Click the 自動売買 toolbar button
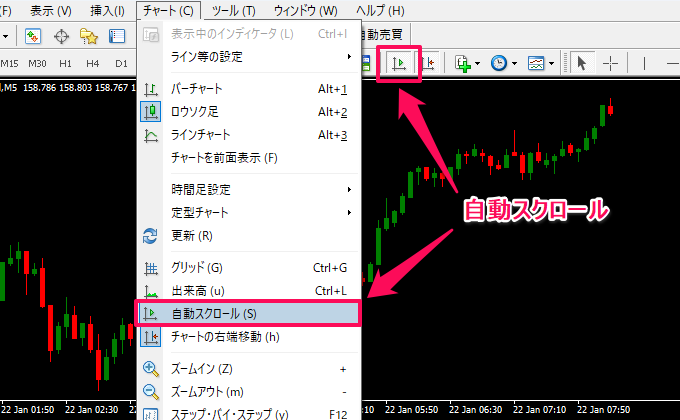 382,34
